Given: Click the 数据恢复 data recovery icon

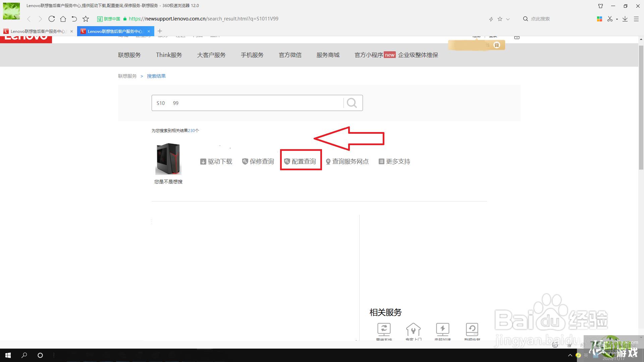Looking at the screenshot, I should click(x=472, y=329).
